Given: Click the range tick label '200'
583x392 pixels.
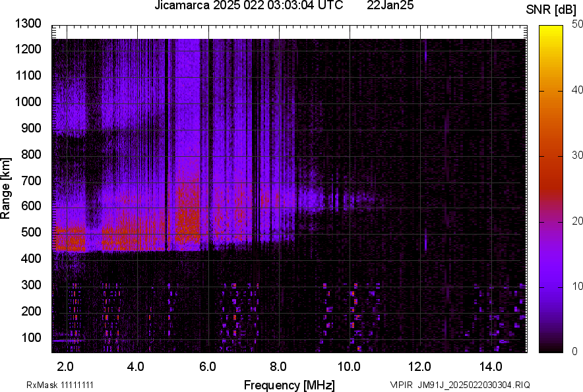Looking at the screenshot, I should click(x=31, y=311).
